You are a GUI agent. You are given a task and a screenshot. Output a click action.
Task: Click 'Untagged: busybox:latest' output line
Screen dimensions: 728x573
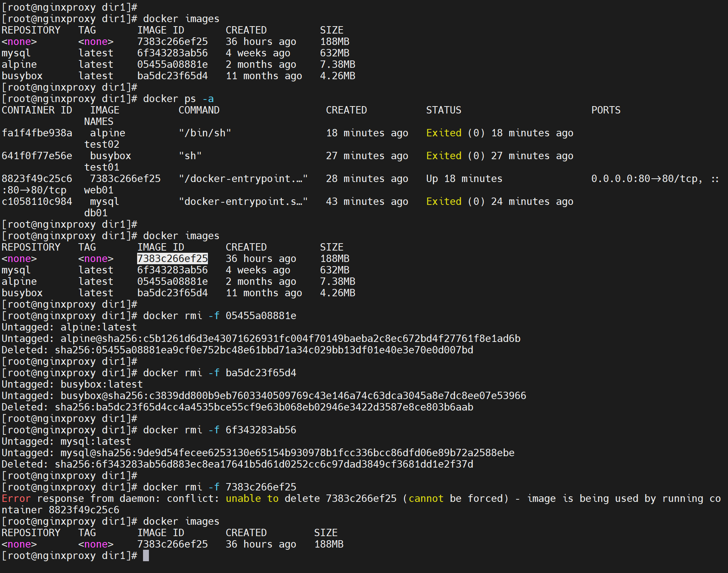(72, 384)
